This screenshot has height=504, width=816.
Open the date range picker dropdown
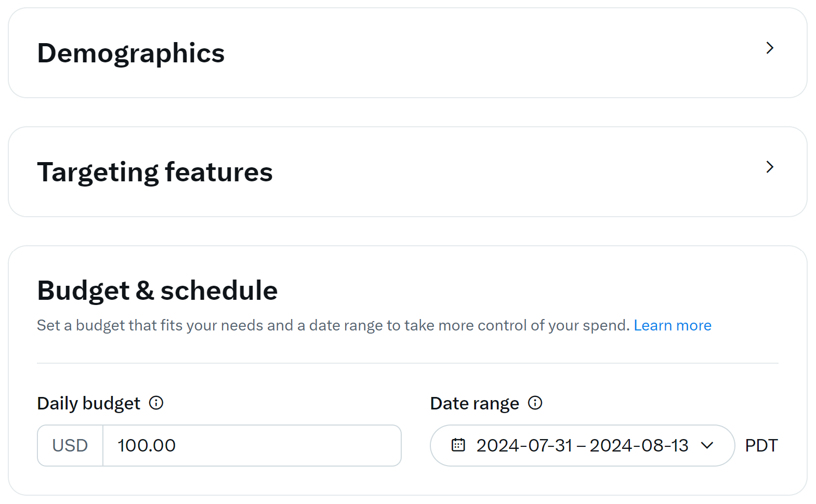tap(707, 445)
